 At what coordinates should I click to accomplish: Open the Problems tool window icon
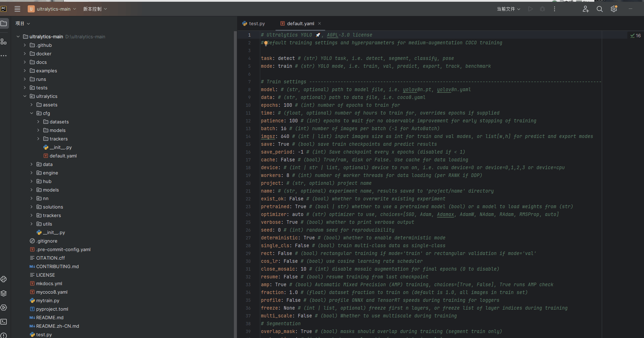pyautogui.click(x=4, y=335)
